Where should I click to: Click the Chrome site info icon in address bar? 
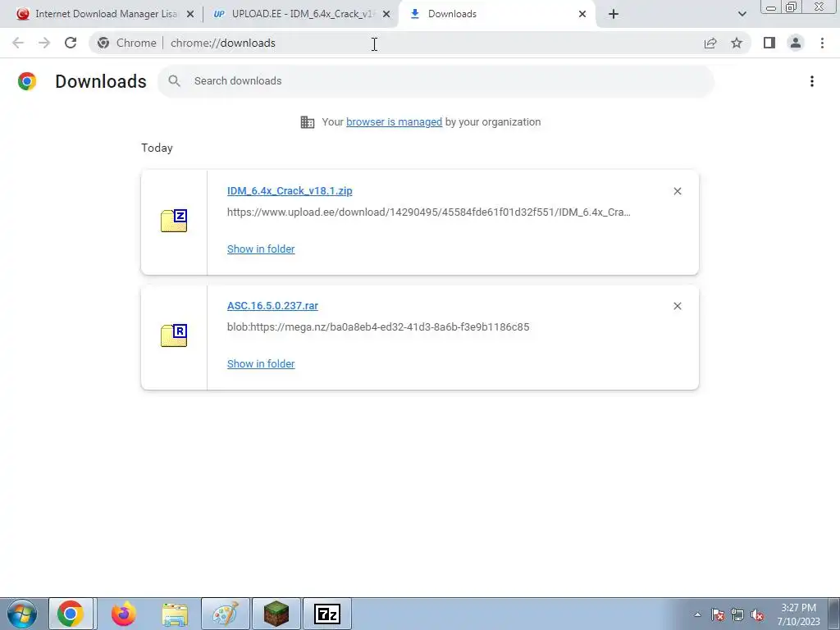click(x=103, y=43)
